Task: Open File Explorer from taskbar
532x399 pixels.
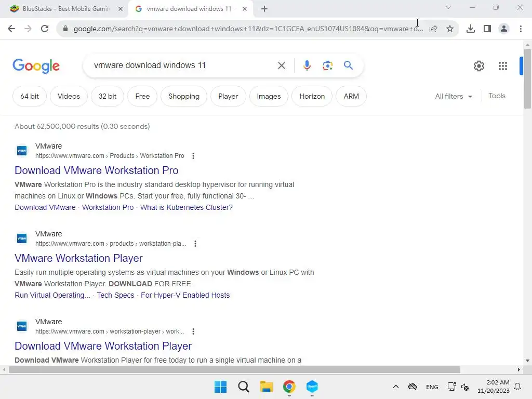Action: click(267, 387)
